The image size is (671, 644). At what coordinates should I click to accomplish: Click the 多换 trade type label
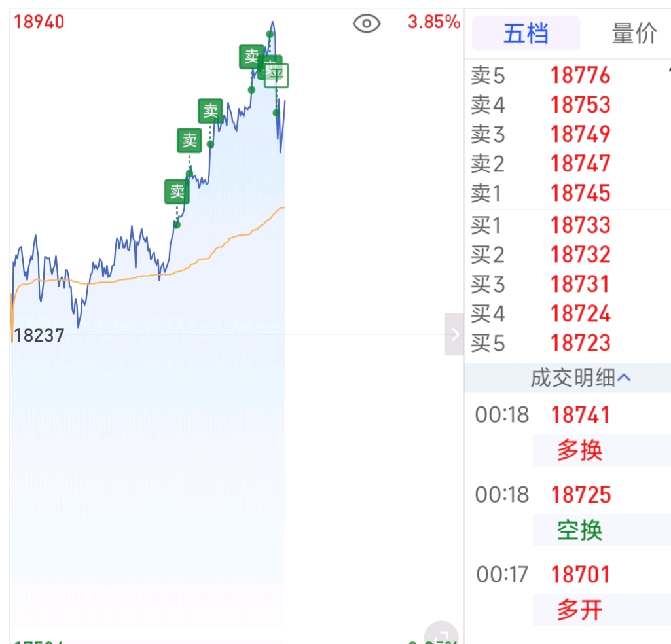pos(579,450)
